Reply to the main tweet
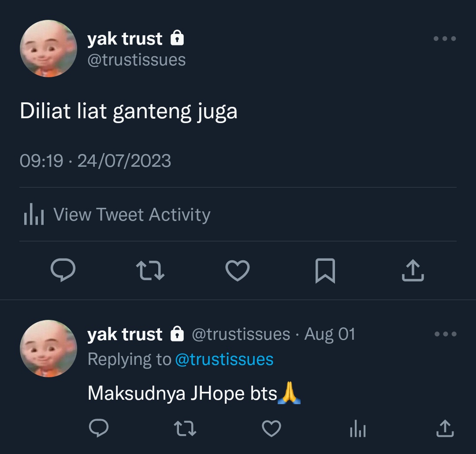 coord(63,270)
